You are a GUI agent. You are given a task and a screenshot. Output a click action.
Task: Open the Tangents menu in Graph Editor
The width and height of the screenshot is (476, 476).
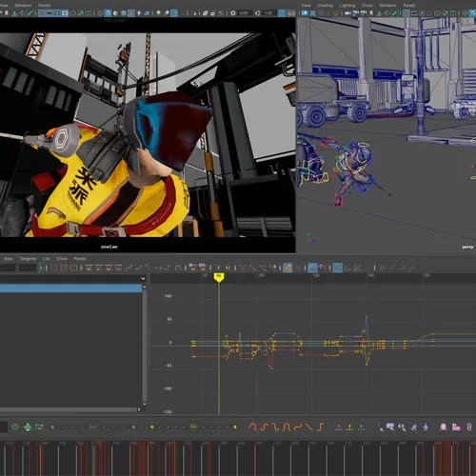pyautogui.click(x=28, y=259)
